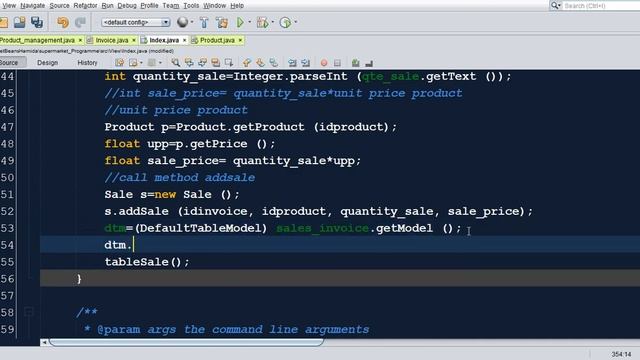Click the Profile Project icon
Viewport: 640px width, 360px height.
(285, 22)
